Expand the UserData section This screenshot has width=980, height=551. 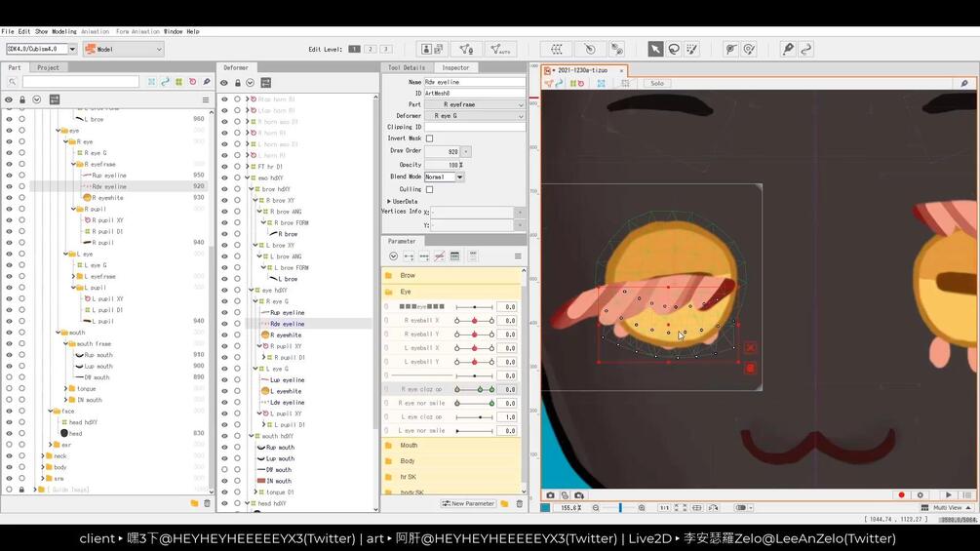pyautogui.click(x=389, y=201)
